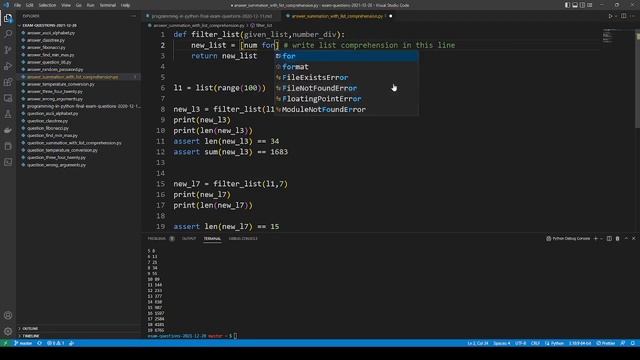Viewport: 640px width, 360px height.
Task: Open customize layout icon in title bar
Action: coord(590,5)
